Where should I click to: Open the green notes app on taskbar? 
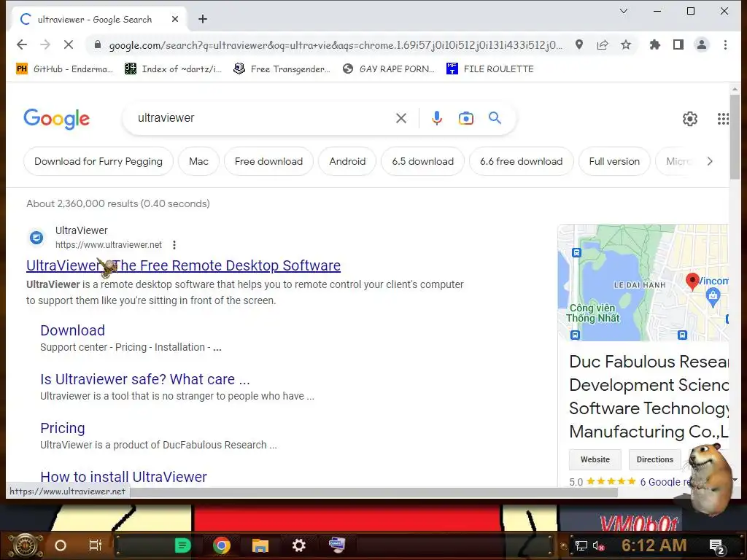click(x=182, y=545)
